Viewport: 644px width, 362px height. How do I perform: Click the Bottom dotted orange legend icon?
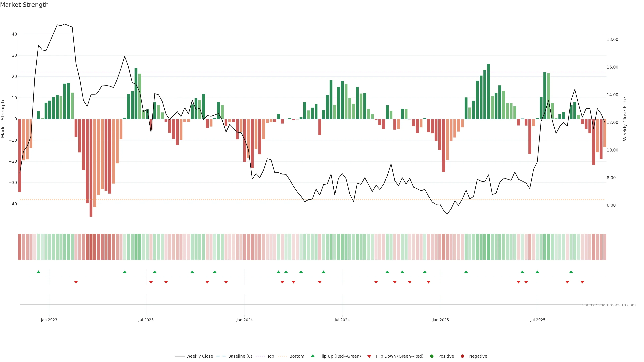click(282, 356)
